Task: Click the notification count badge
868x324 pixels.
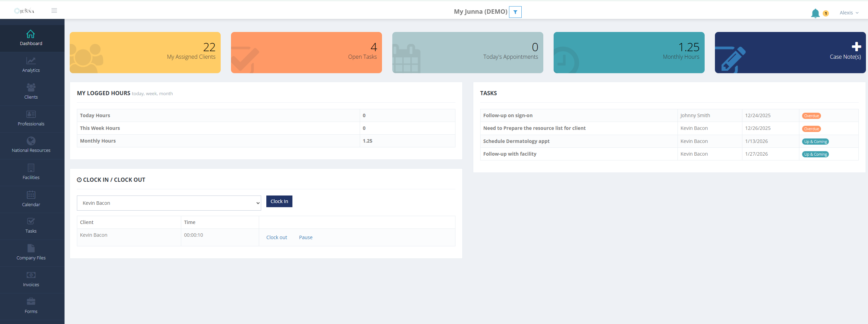Action: [x=826, y=13]
